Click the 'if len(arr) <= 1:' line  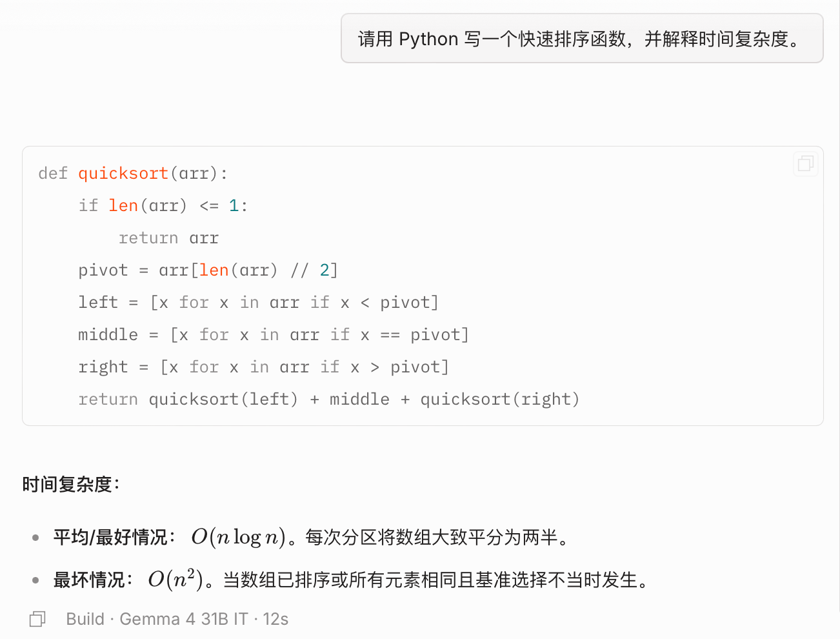pos(163,206)
